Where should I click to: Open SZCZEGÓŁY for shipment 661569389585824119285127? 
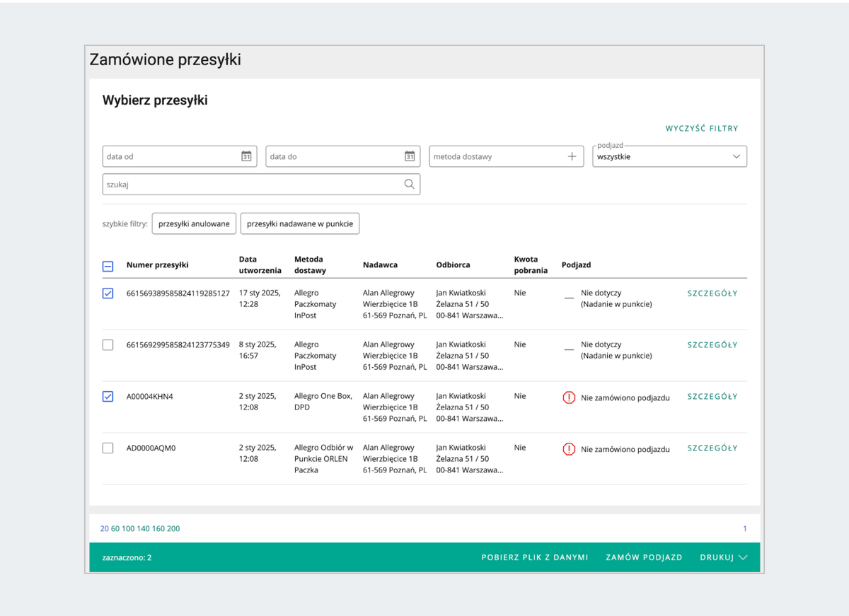coord(712,294)
